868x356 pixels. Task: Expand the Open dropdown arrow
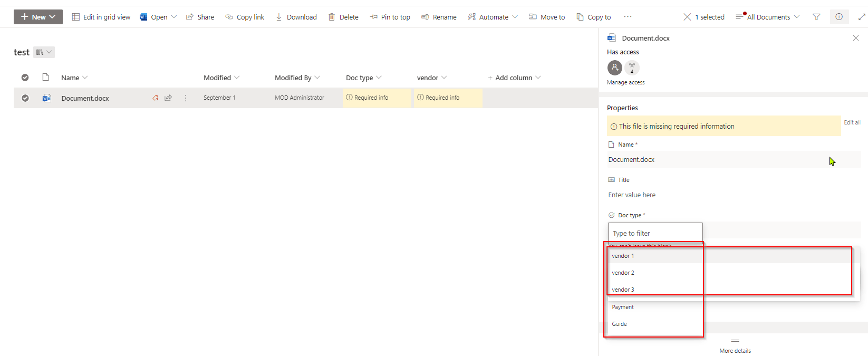(x=174, y=17)
